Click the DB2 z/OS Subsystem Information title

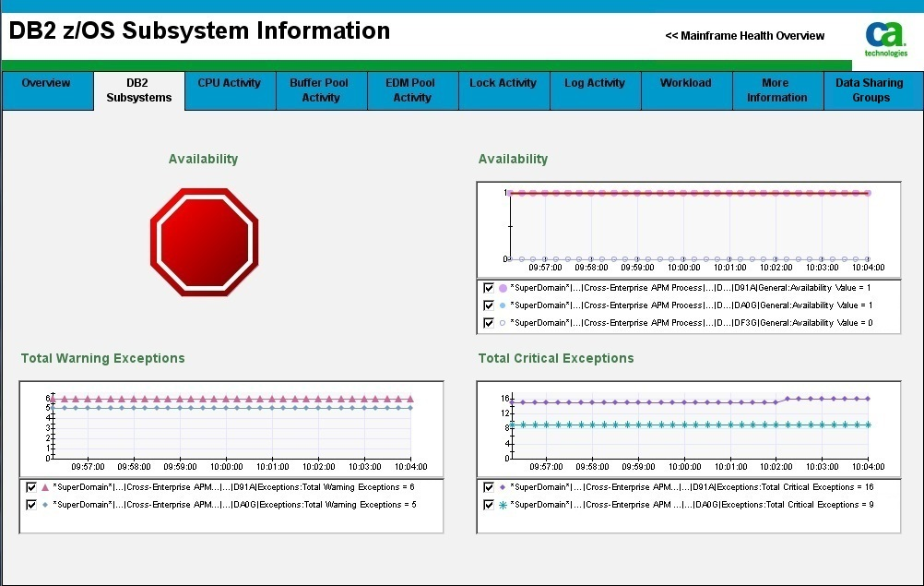click(x=200, y=30)
